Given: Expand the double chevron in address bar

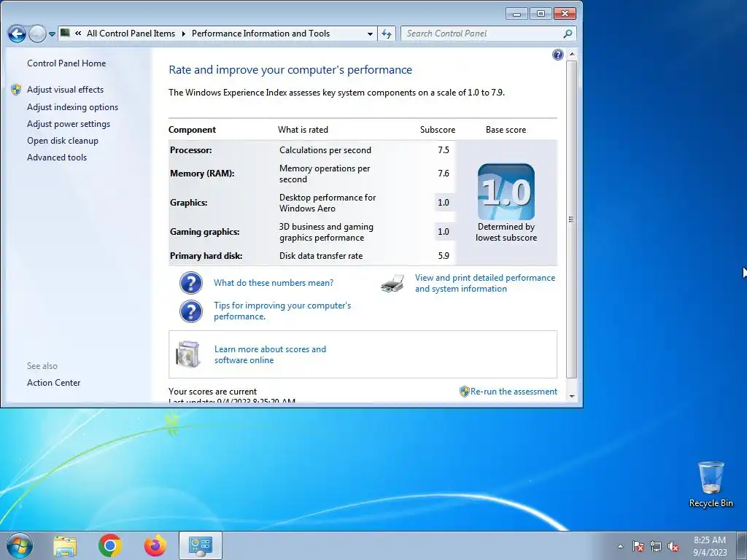Looking at the screenshot, I should [78, 34].
